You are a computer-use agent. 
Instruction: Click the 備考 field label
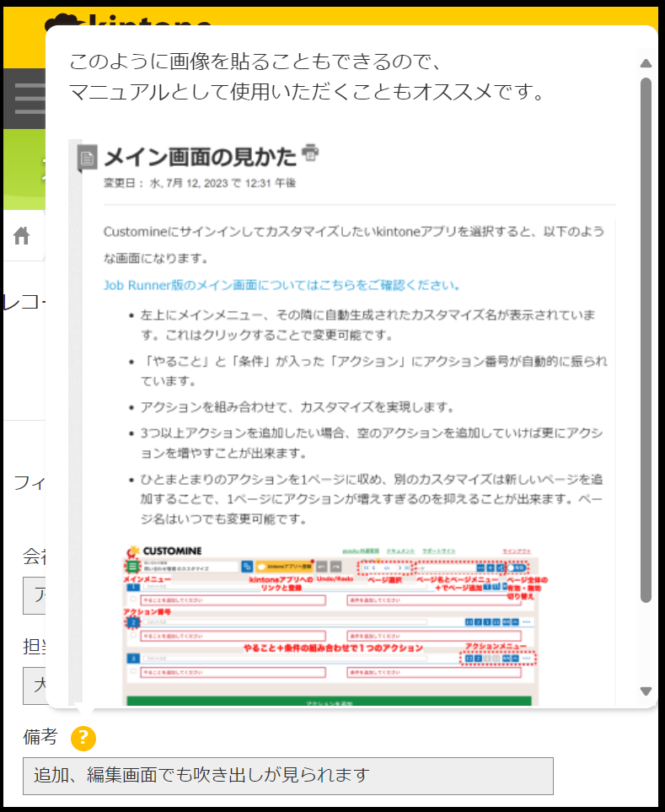[40, 736]
